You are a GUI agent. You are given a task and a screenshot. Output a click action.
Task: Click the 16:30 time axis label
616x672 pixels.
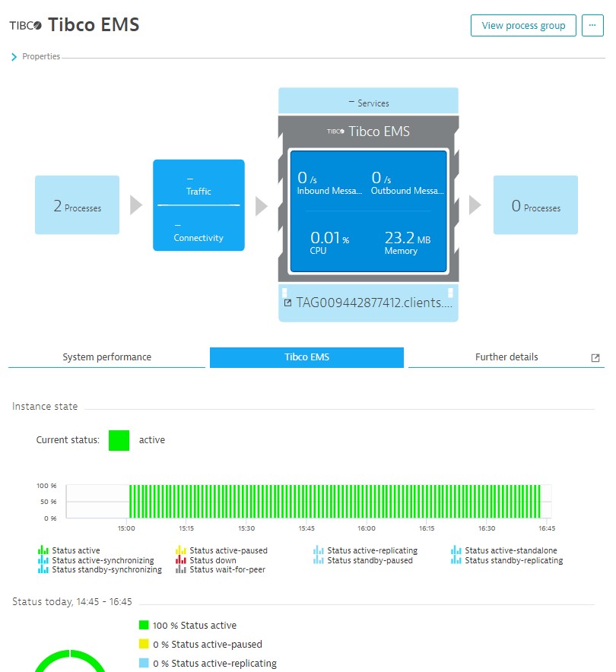coord(487,528)
